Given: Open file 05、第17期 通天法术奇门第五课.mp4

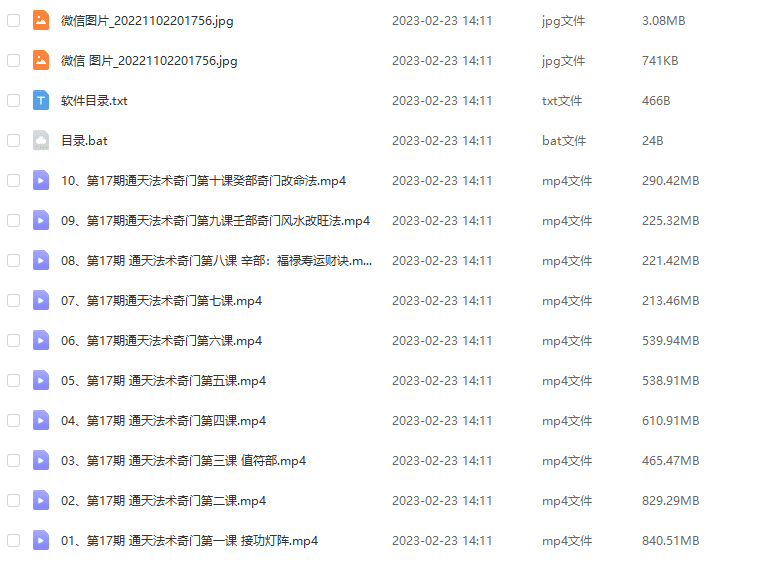Looking at the screenshot, I should 163,380.
